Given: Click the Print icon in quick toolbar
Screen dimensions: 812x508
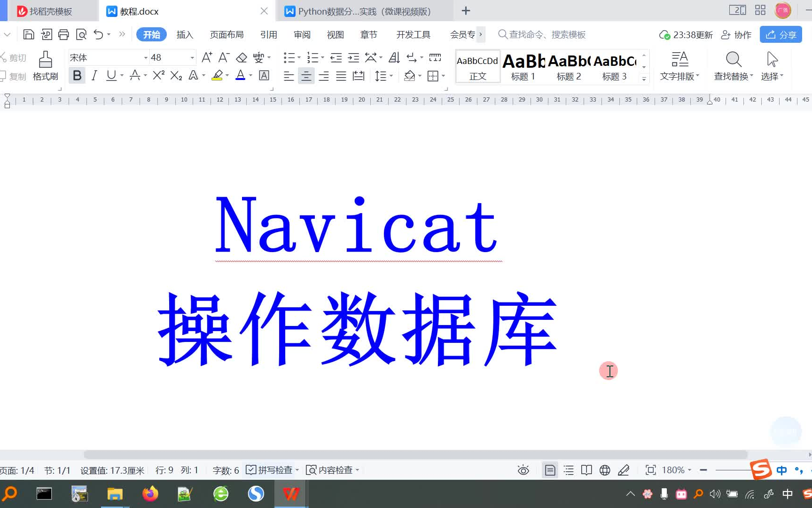Looking at the screenshot, I should pyautogui.click(x=63, y=34).
